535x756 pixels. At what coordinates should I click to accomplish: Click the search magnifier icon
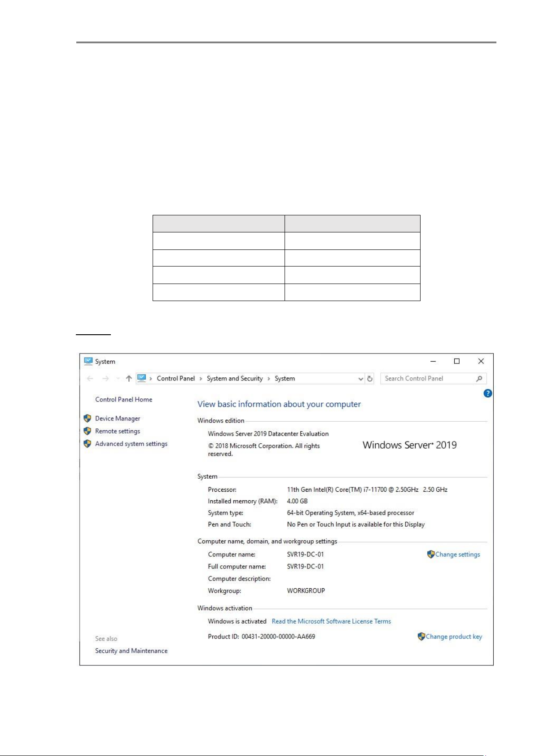pyautogui.click(x=479, y=379)
